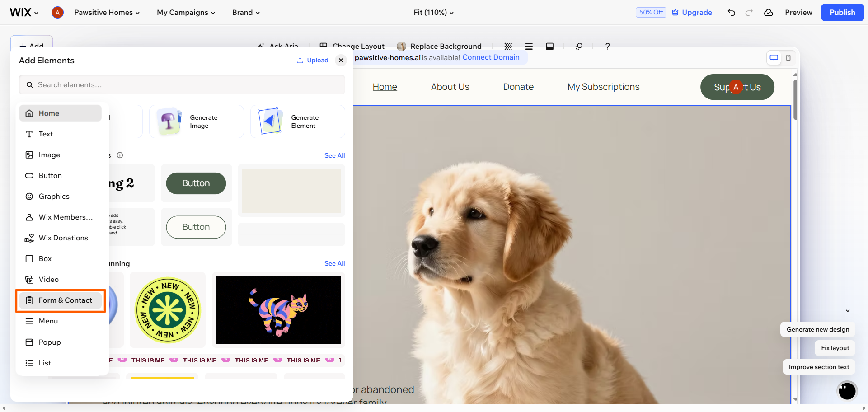Switch to desktop view icon

774,58
